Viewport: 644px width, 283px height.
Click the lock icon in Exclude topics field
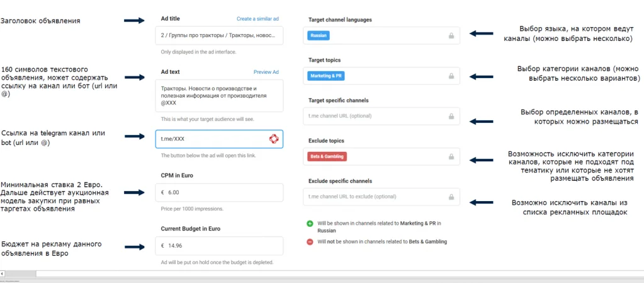(451, 156)
